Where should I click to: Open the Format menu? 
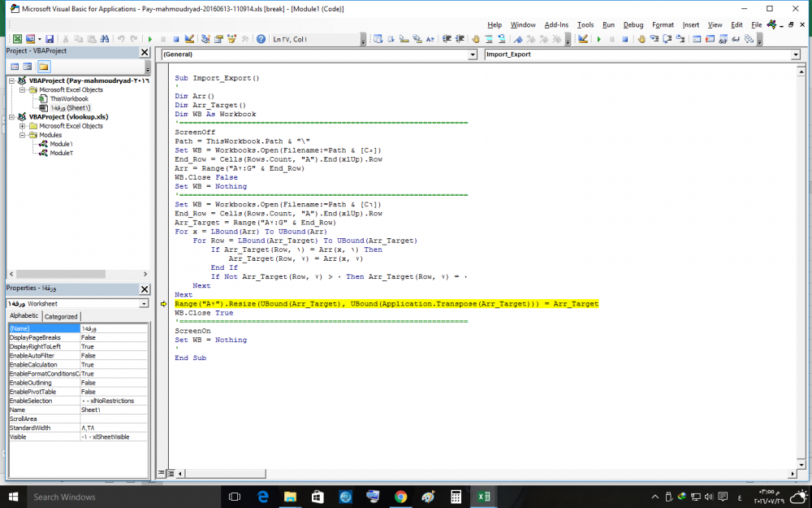click(x=663, y=24)
